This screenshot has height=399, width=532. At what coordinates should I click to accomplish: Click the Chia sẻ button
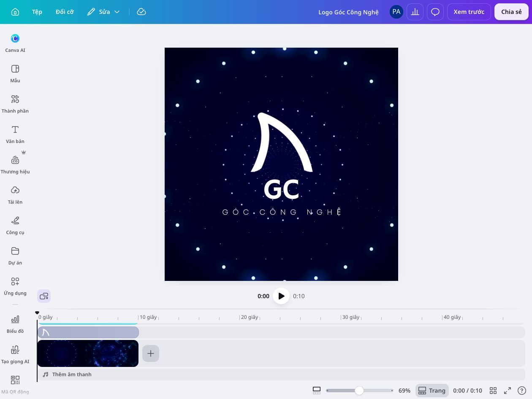511,12
